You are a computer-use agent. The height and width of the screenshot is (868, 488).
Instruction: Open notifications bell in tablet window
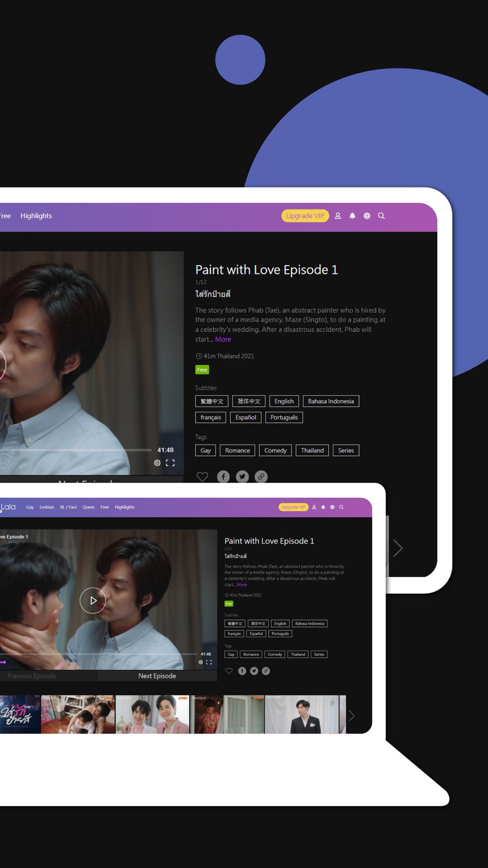tap(352, 216)
